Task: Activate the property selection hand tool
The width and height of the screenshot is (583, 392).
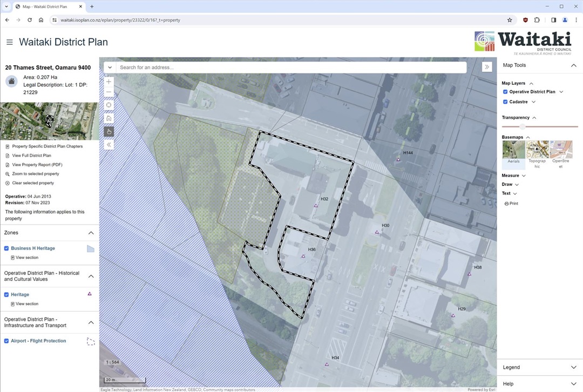Action: point(109,131)
